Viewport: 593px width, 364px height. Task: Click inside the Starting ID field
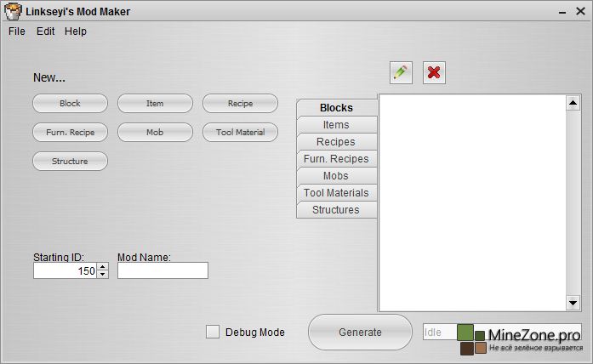pos(65,270)
